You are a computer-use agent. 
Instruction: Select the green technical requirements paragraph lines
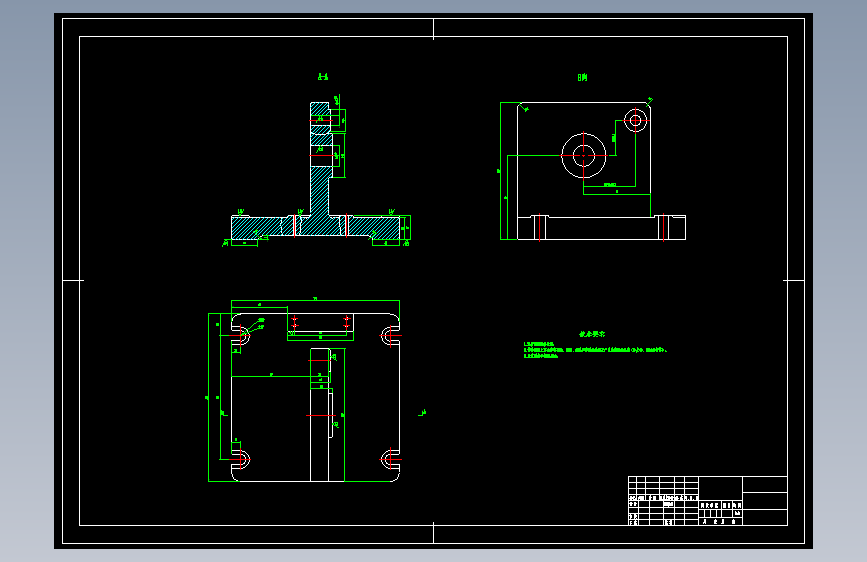point(596,350)
